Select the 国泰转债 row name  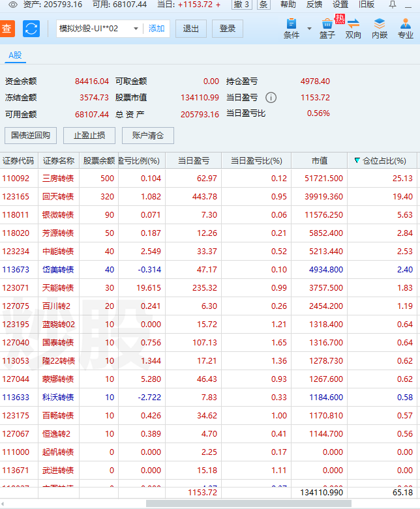[58, 342]
